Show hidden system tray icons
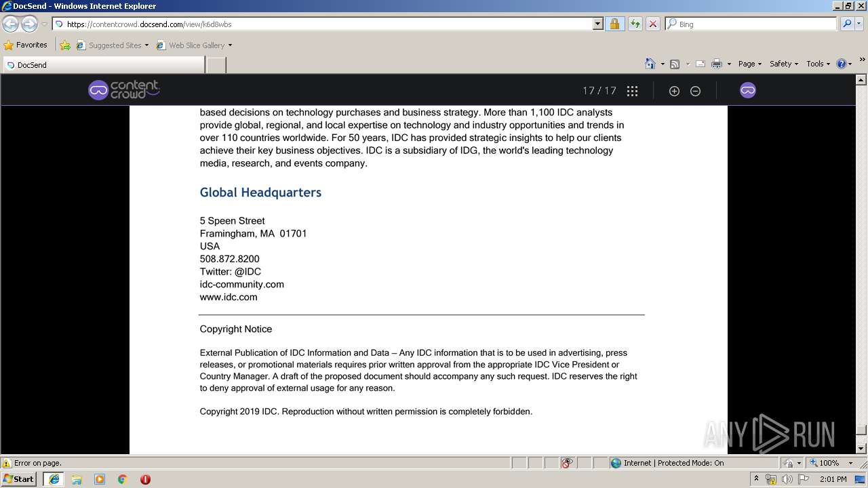The height and width of the screenshot is (488, 868). (756, 479)
